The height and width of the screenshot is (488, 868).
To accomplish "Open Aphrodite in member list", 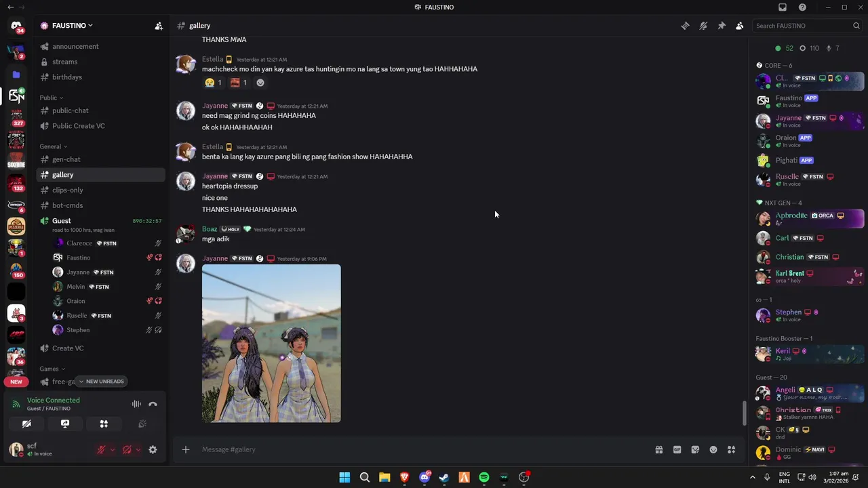I will [809, 218].
